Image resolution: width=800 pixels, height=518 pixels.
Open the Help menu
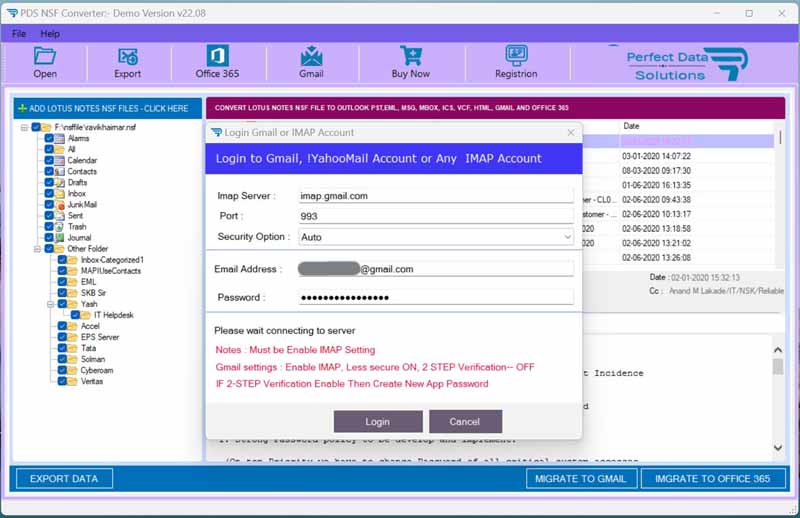point(50,34)
